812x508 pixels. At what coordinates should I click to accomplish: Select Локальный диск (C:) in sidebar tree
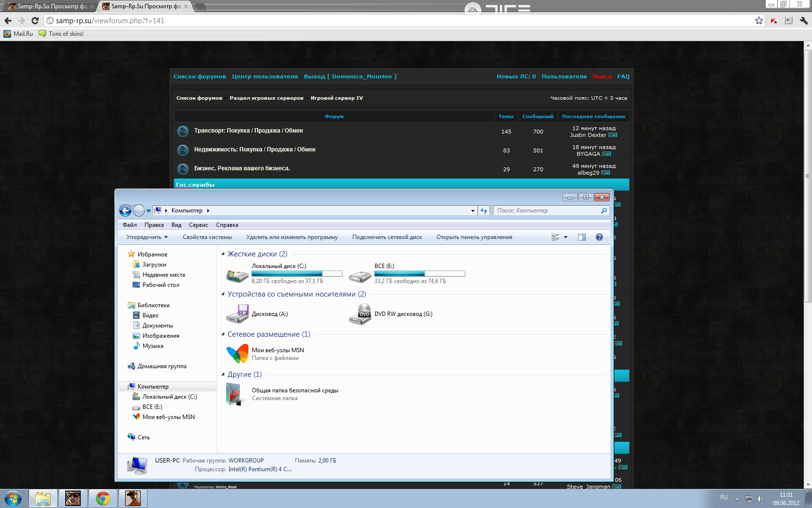point(170,397)
